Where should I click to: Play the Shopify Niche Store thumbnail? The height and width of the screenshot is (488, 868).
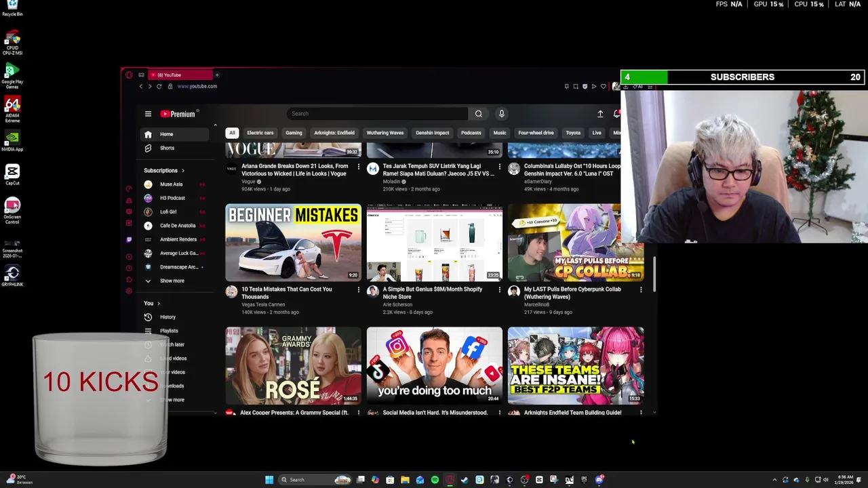coord(435,243)
